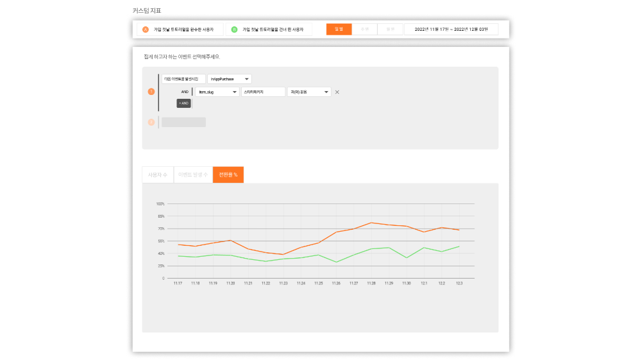The height and width of the screenshot is (362, 644).
Task: Switch to the 이벤트 발생 수 tab
Action: (x=193, y=175)
